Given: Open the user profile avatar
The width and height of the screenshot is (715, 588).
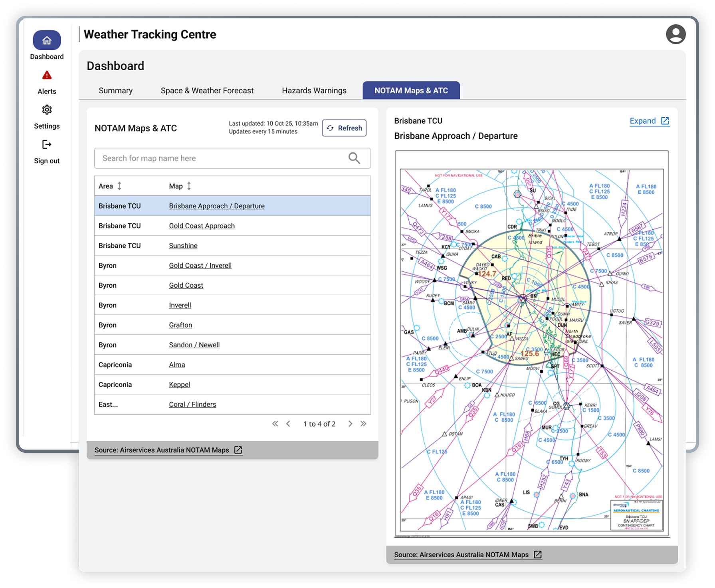Looking at the screenshot, I should click(675, 34).
